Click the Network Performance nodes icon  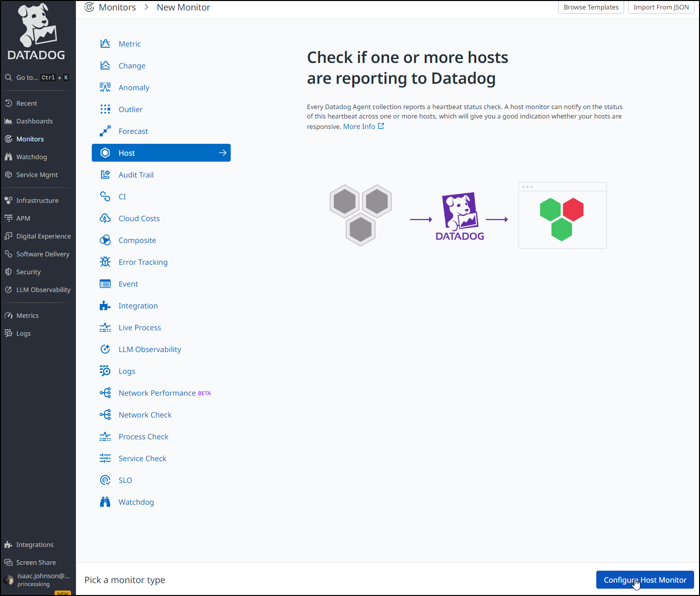point(105,393)
